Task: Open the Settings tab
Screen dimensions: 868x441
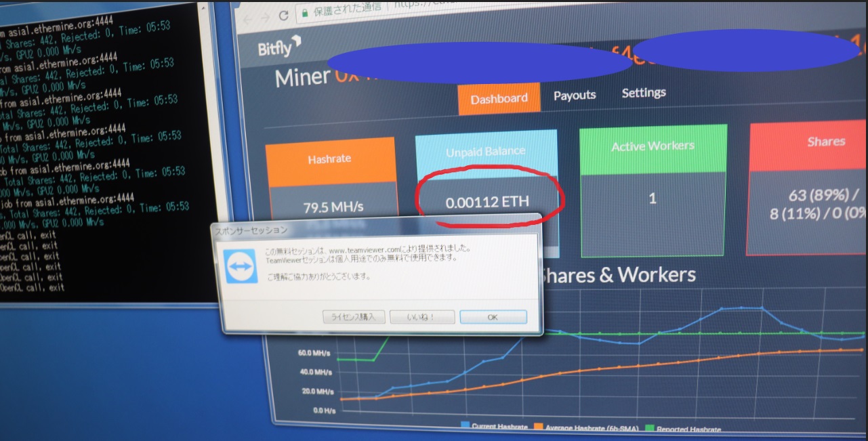Action: 644,93
